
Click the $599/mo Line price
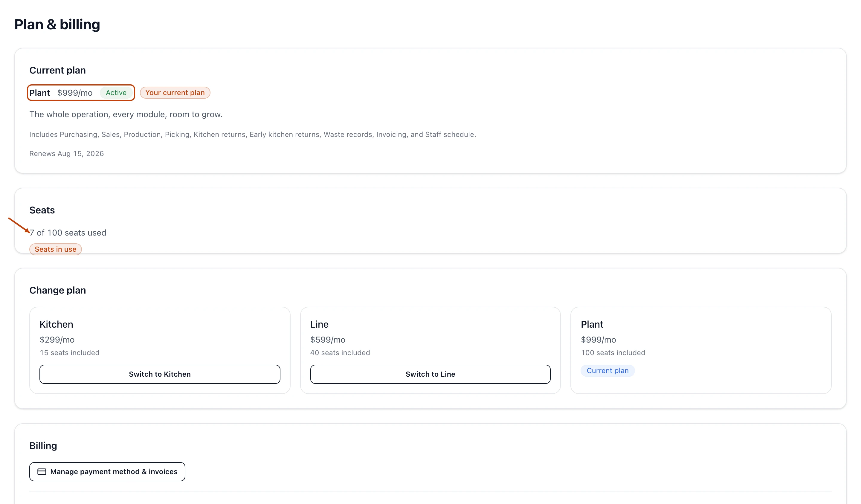328,339
